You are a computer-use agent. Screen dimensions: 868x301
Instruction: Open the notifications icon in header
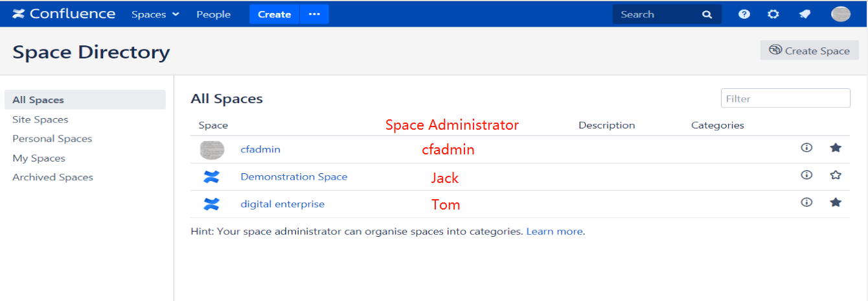(805, 14)
